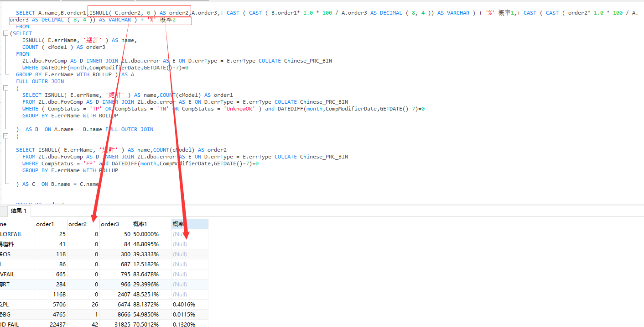
Task: Click the order2 cell showing 1
Action: [83, 314]
